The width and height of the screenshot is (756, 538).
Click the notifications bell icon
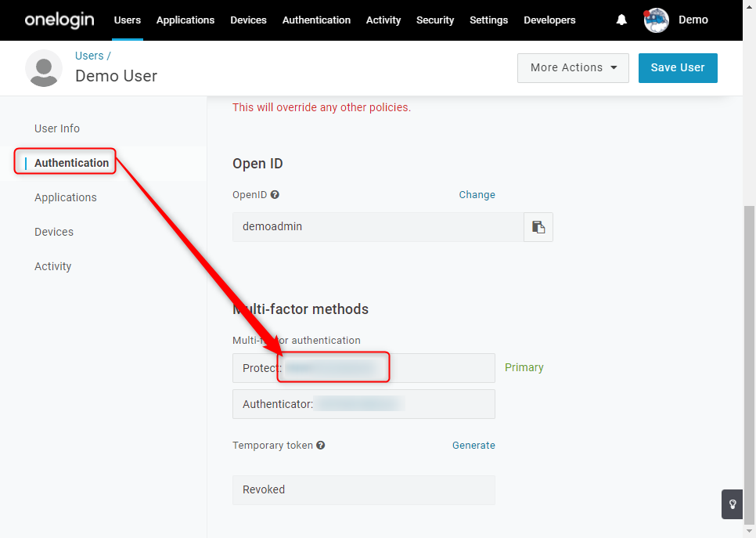[x=621, y=20]
